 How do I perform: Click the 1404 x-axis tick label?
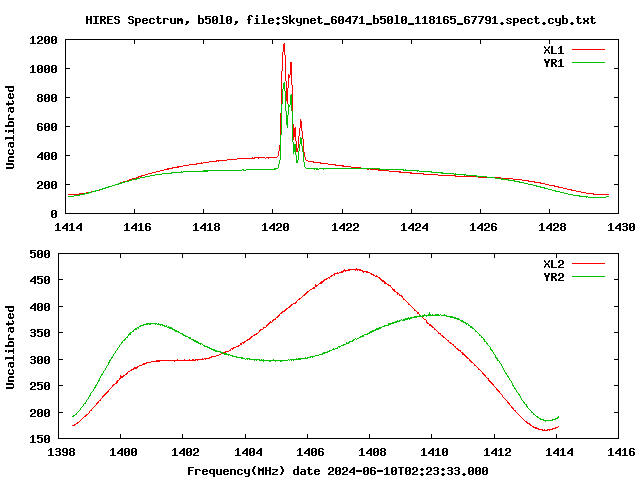[x=248, y=452]
